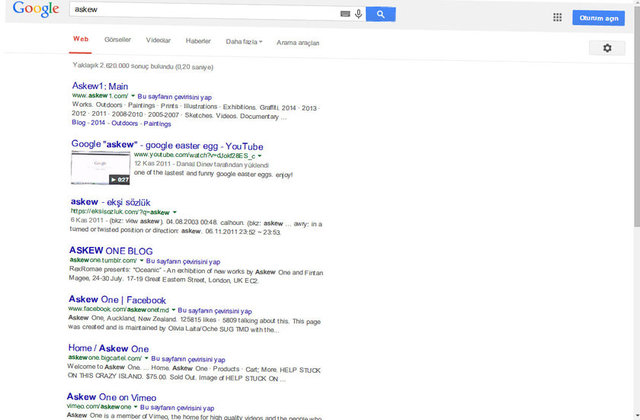Translate the ASKEW ONE BLOG page

[x=183, y=261]
